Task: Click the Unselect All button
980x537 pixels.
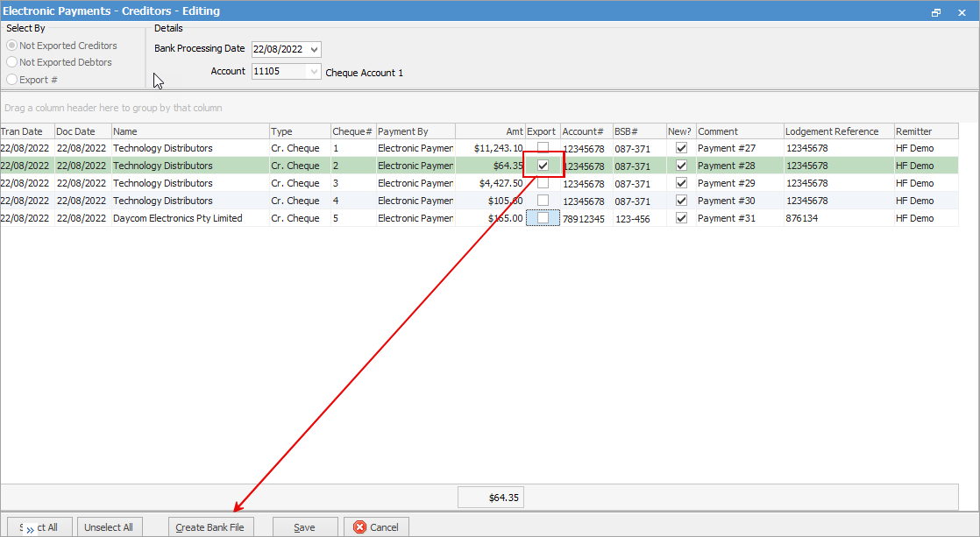Action: [x=110, y=527]
